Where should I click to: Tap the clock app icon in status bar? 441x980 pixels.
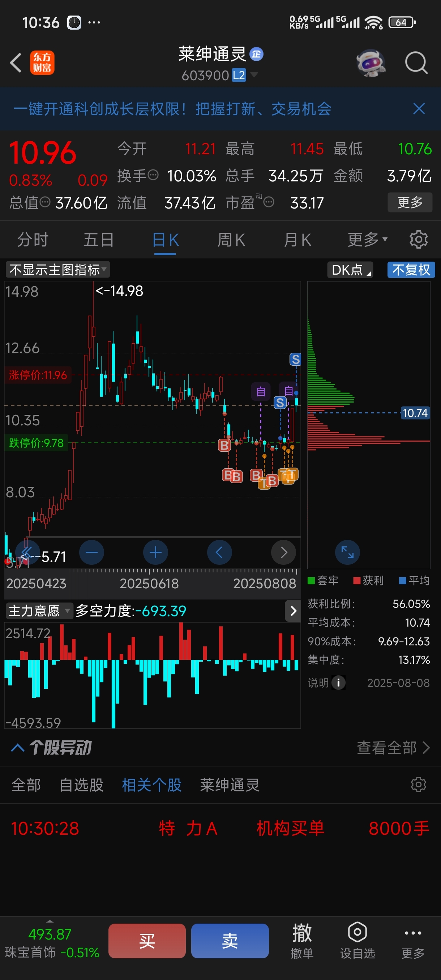[74, 22]
